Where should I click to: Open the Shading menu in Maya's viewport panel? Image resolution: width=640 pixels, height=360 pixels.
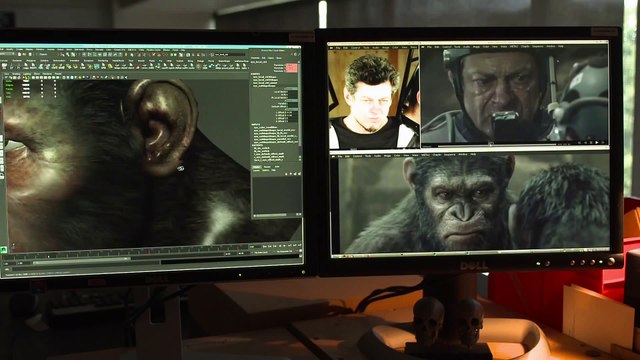pyautogui.click(x=16, y=74)
